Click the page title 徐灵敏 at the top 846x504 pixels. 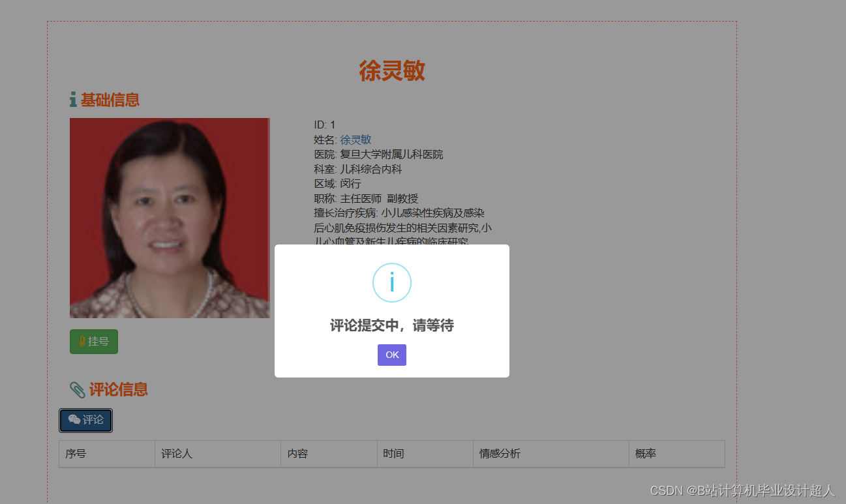pos(391,70)
